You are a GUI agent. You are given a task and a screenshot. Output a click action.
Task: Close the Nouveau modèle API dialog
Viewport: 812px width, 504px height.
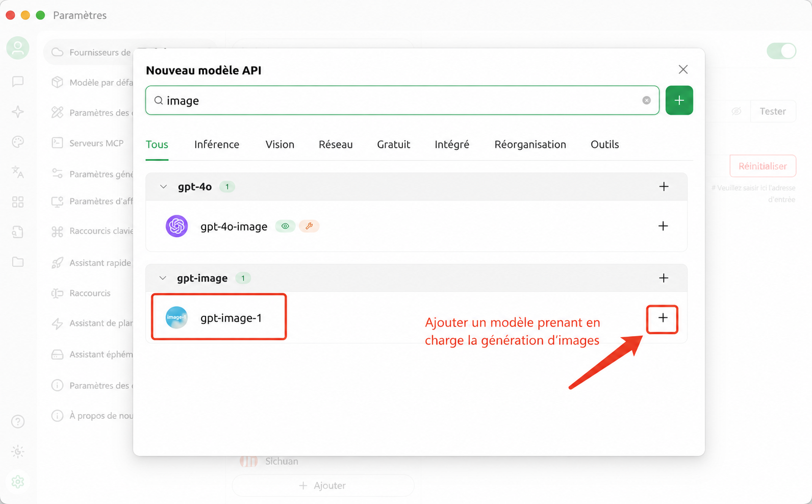point(683,69)
